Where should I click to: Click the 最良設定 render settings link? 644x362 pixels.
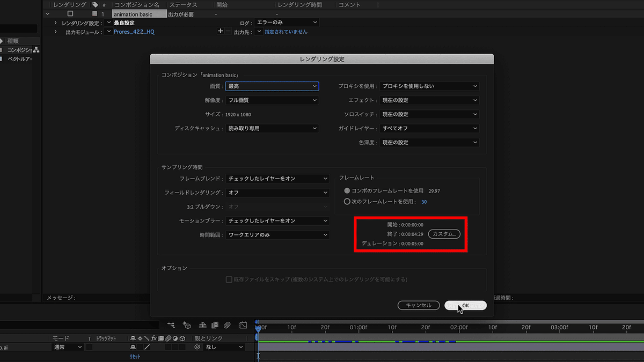[124, 23]
